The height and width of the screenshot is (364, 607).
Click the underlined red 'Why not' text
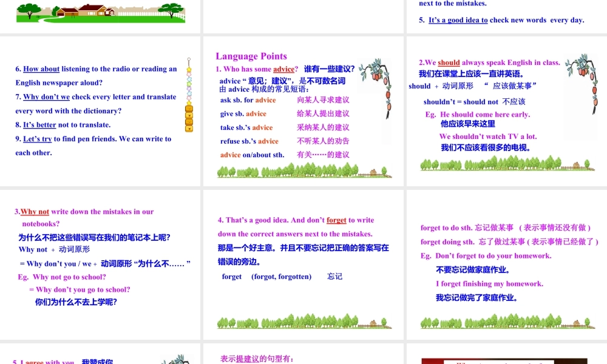[35, 212]
